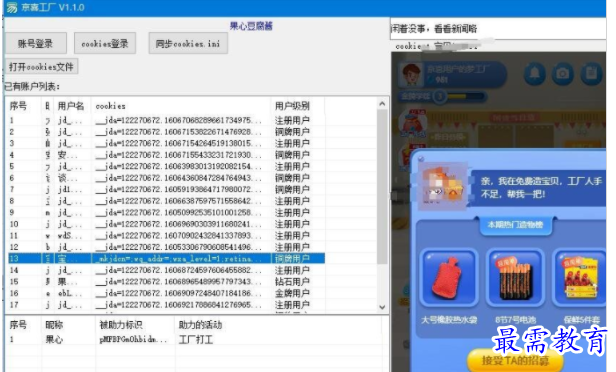Click the 本期热门造物榜 tab label
This screenshot has width=616, height=372.
click(515, 225)
